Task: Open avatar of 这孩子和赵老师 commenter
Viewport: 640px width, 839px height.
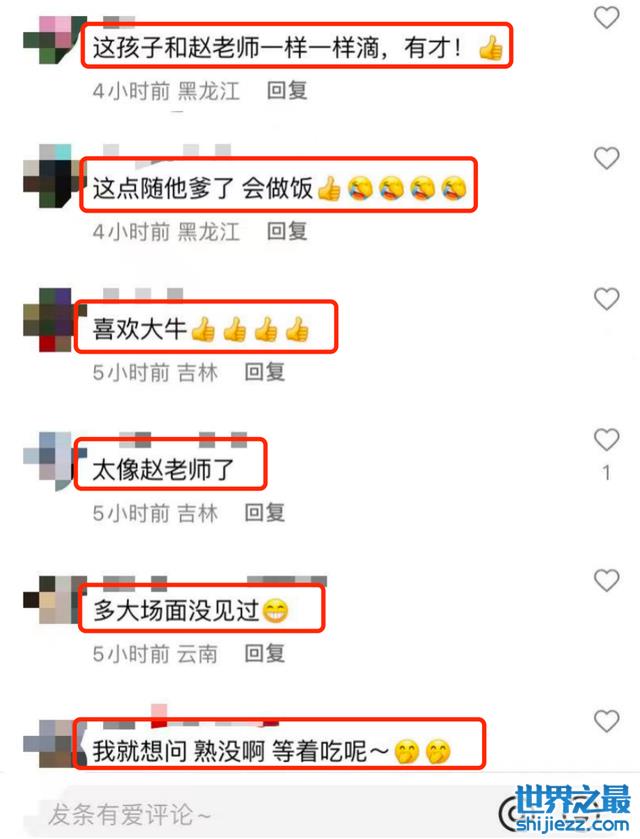Action: point(55,40)
